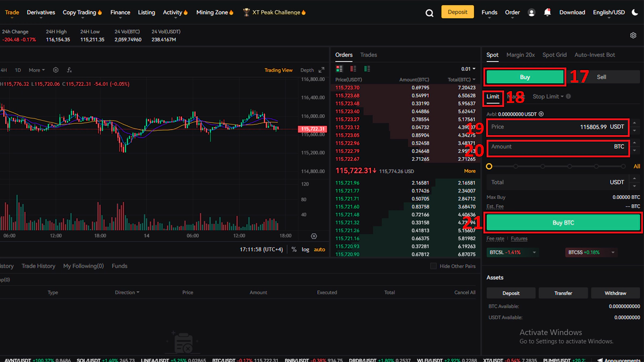Open the 0.01 price precision dropdown
The image size is (644, 362).
[468, 69]
